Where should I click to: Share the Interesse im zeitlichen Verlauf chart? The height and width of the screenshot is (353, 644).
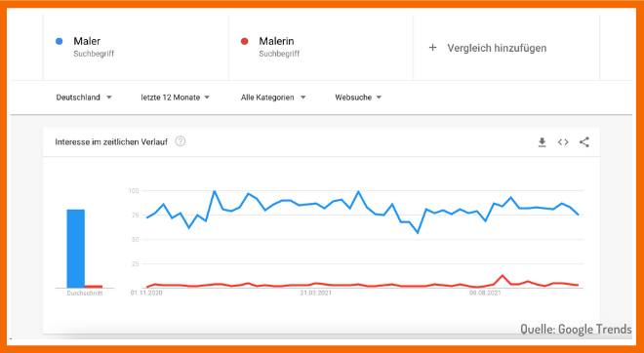pos(584,142)
